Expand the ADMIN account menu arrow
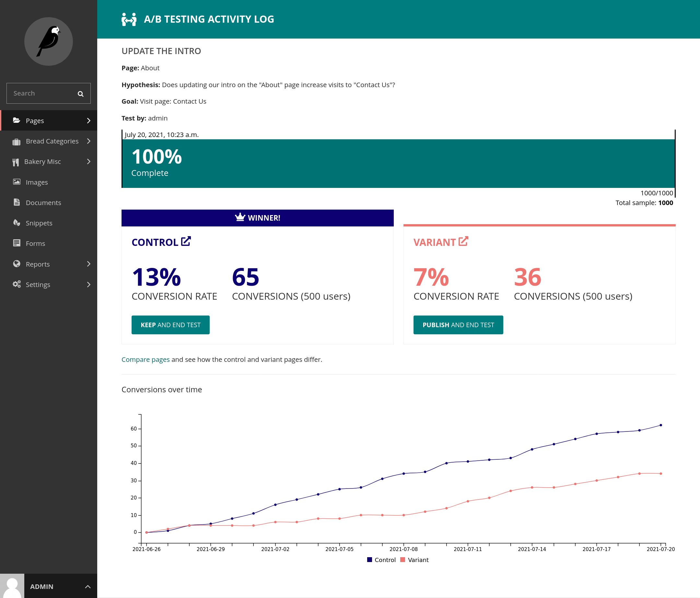 pyautogui.click(x=88, y=587)
